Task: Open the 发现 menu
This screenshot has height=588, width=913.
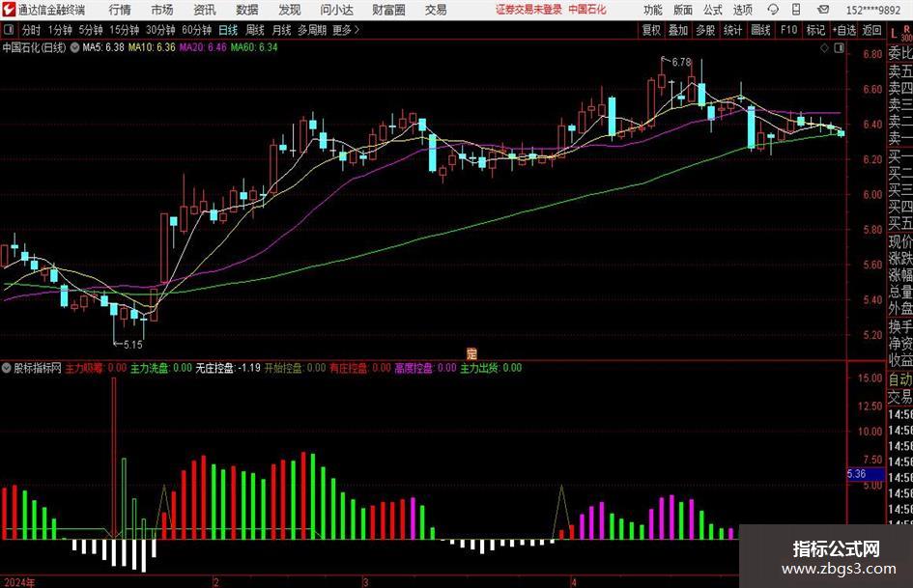Action: (290, 10)
